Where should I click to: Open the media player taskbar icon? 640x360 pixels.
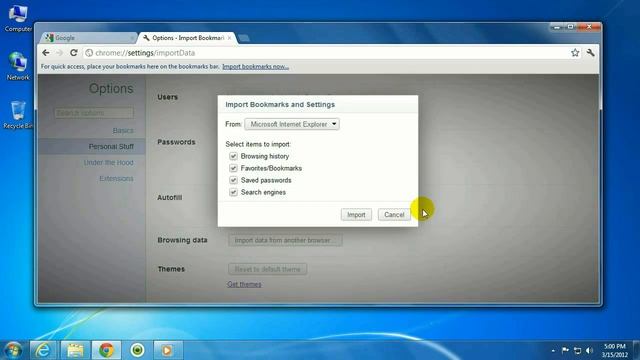[167, 350]
